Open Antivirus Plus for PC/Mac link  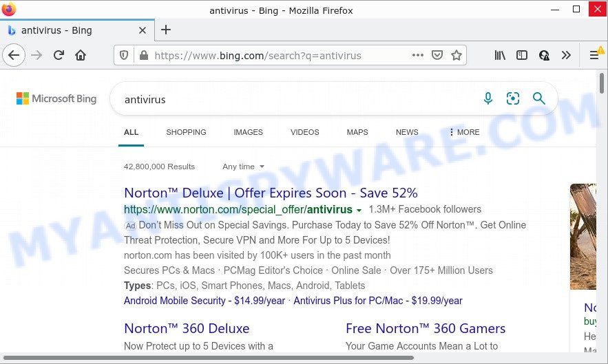[377, 301]
